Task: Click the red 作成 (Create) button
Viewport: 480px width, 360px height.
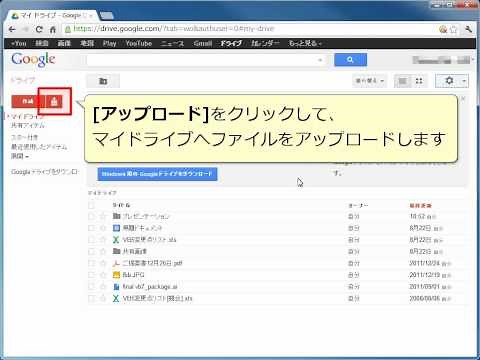Action: click(x=28, y=102)
